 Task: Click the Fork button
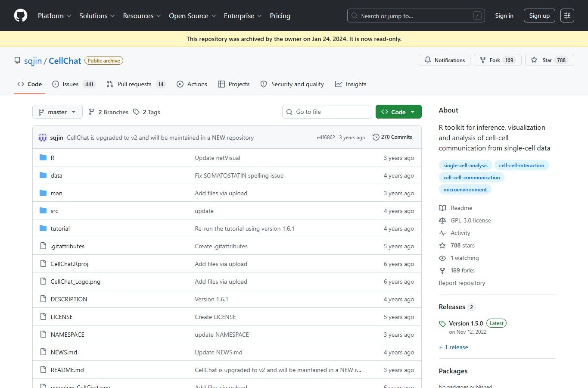[498, 60]
